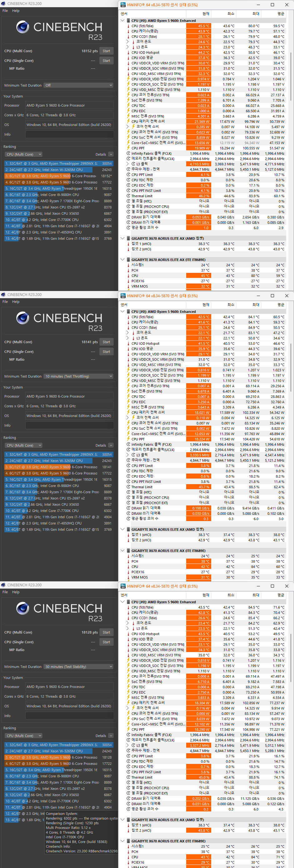
Task: Click Cinebench sphere logo in 18128 pts window
Action: [x=22, y=608]
